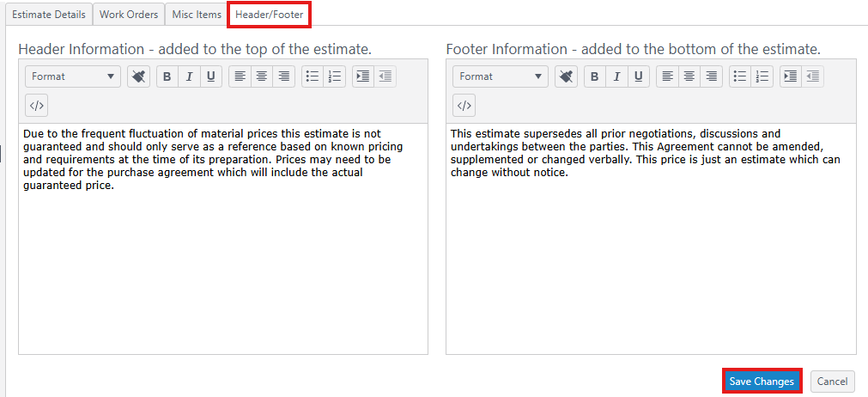Viewport: 868px width, 397px height.
Task: Center align in the Footer editor
Action: pyautogui.click(x=689, y=76)
